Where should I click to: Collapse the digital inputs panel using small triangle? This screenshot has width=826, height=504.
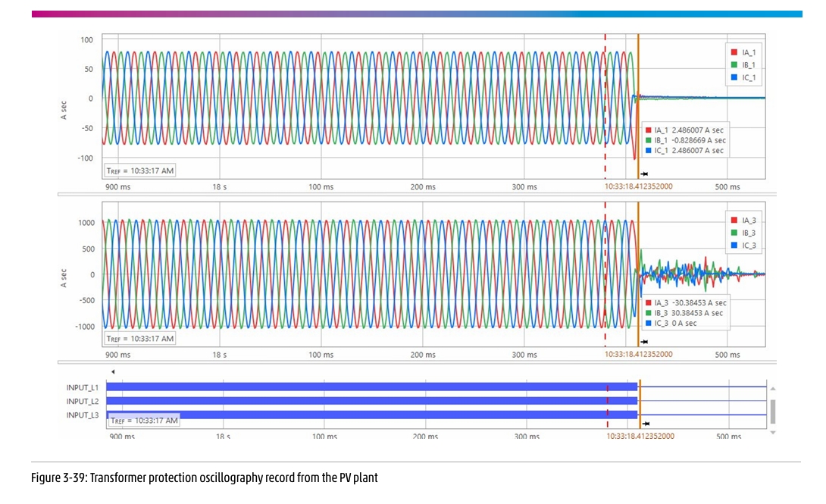tap(113, 371)
